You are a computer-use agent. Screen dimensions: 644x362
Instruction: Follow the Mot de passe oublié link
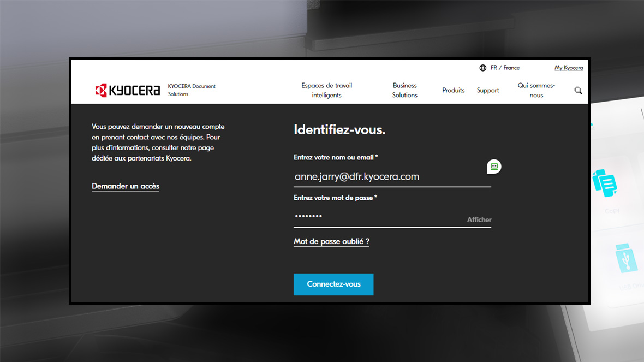pyautogui.click(x=331, y=241)
